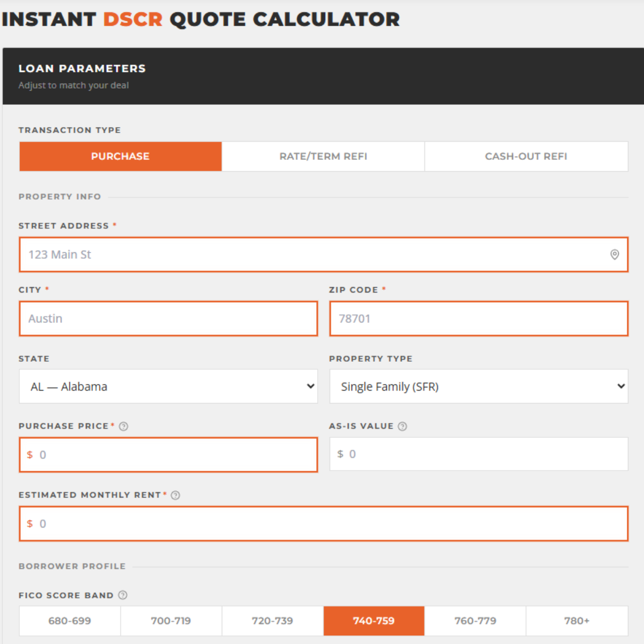The width and height of the screenshot is (644, 644).
Task: Click the FICO Score Band help icon
Action: pyautogui.click(x=123, y=595)
